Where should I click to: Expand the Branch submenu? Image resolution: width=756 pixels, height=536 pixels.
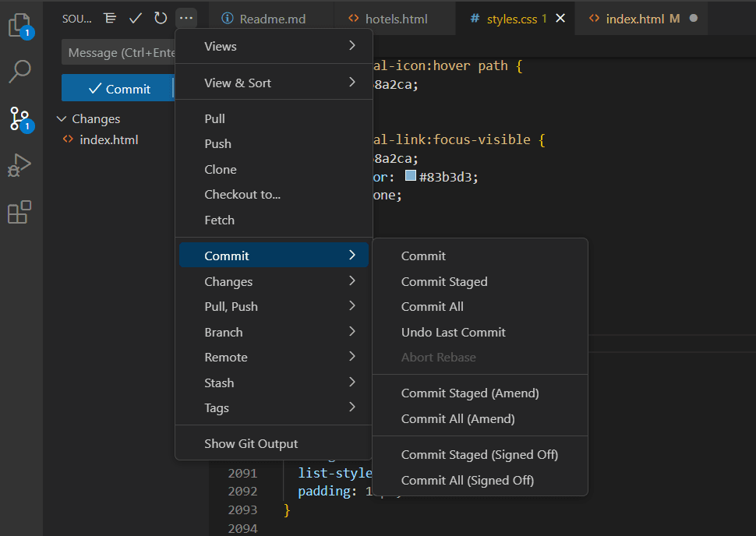pyautogui.click(x=274, y=332)
